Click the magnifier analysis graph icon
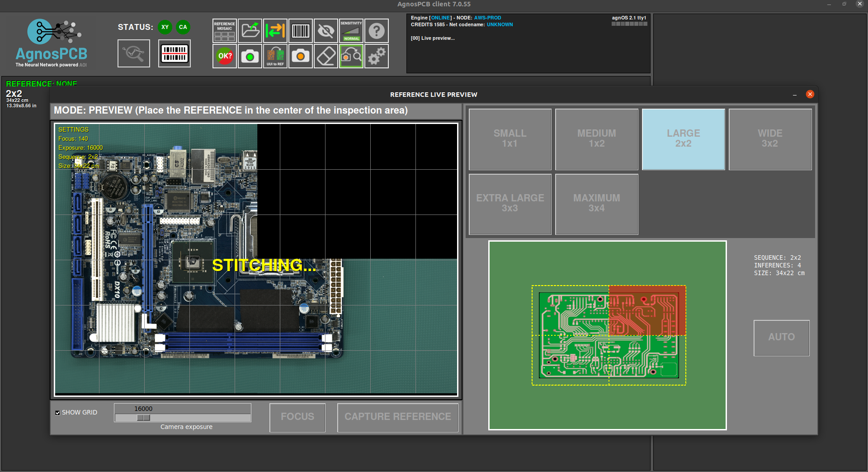868x472 pixels. [134, 53]
